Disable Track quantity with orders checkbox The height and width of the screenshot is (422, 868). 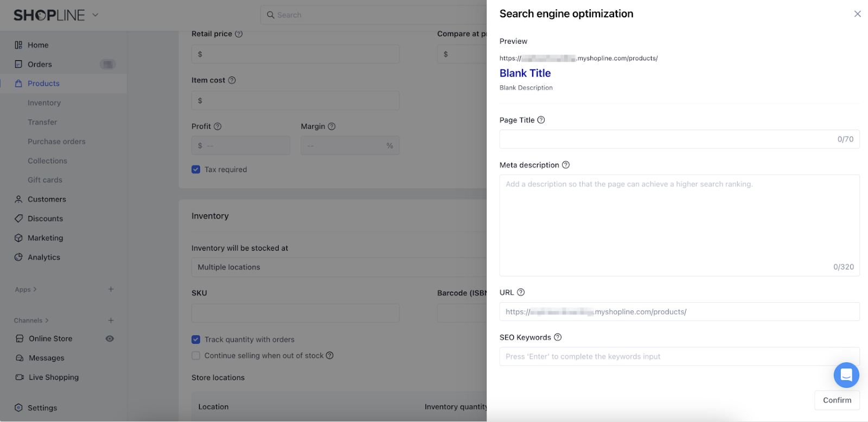tap(196, 340)
